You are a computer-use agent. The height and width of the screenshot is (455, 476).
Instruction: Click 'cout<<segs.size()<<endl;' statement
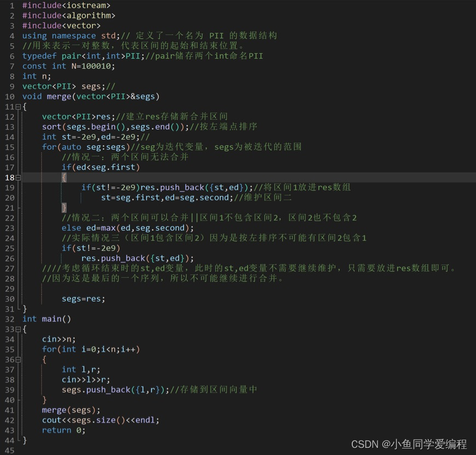[x=101, y=420]
